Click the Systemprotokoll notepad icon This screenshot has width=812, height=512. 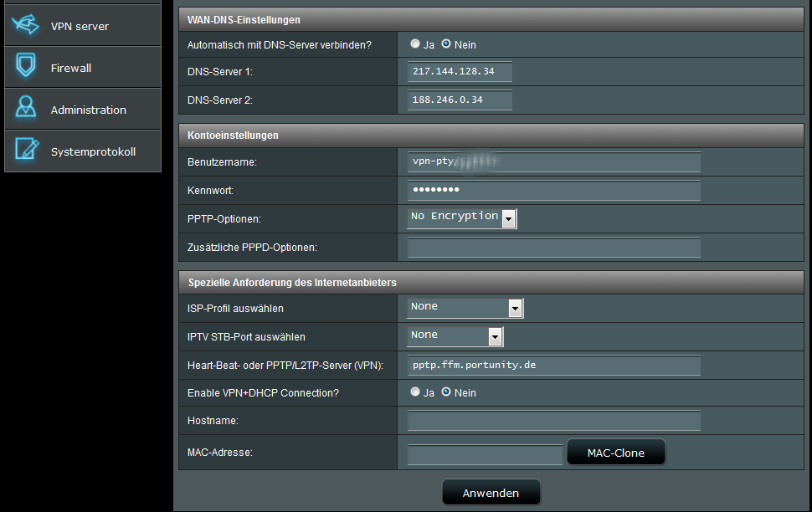pyautogui.click(x=25, y=151)
